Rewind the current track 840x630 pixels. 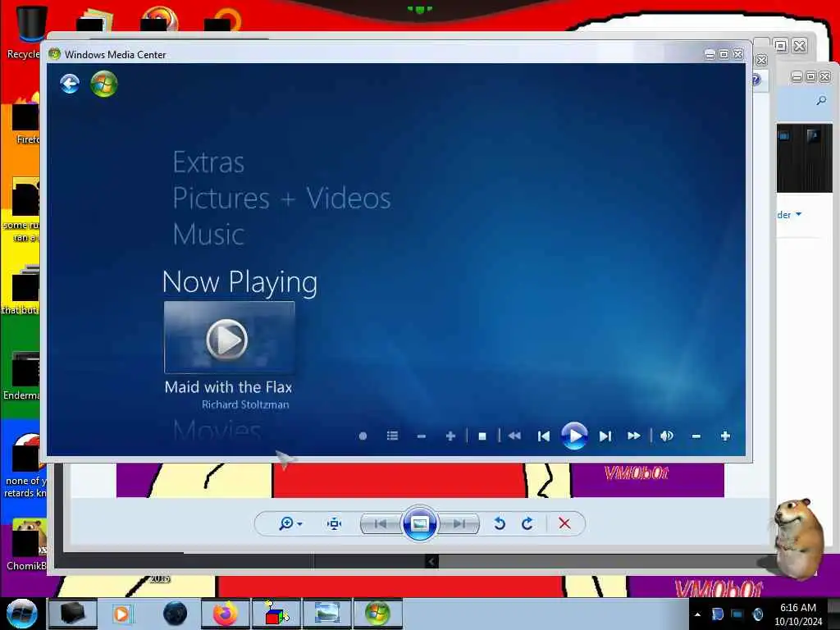[514, 436]
